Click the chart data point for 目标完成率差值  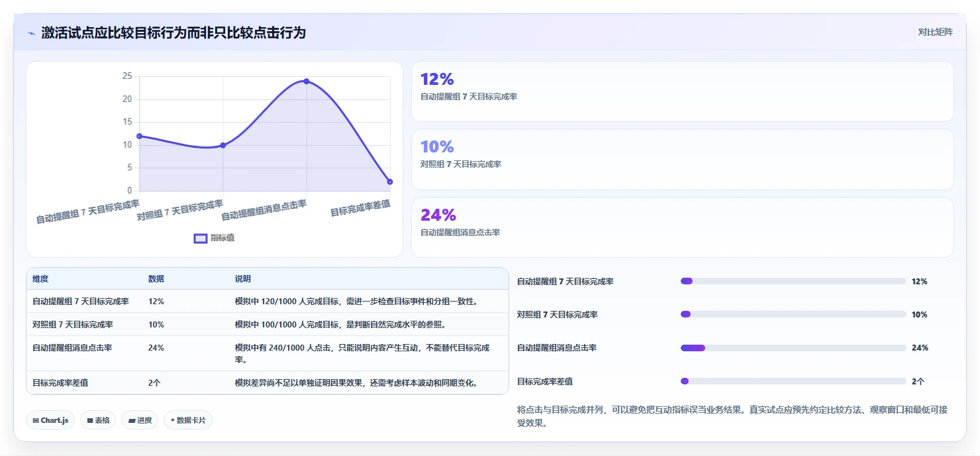click(390, 182)
